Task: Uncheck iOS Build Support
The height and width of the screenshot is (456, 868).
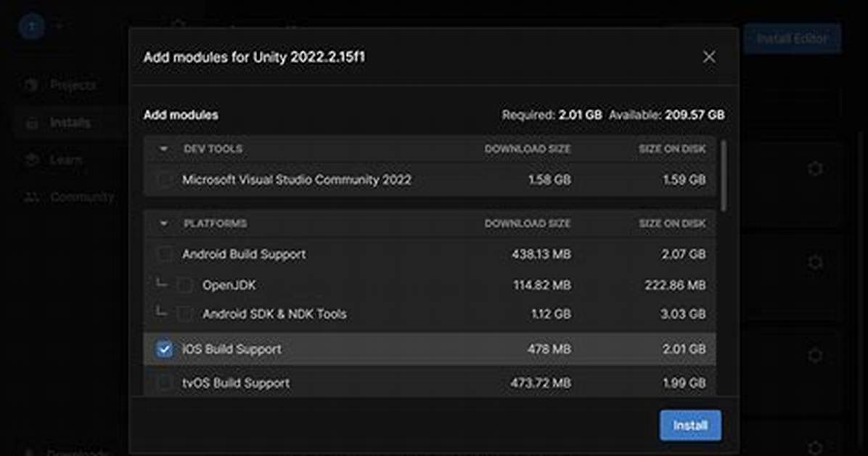Action: [x=165, y=349]
